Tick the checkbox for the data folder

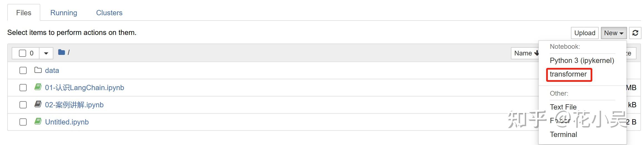(x=23, y=70)
